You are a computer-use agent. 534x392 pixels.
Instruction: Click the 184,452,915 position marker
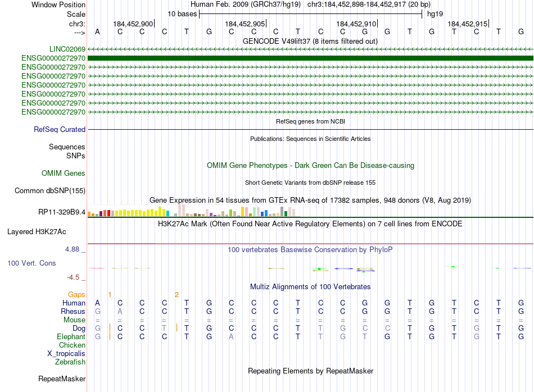click(x=468, y=24)
